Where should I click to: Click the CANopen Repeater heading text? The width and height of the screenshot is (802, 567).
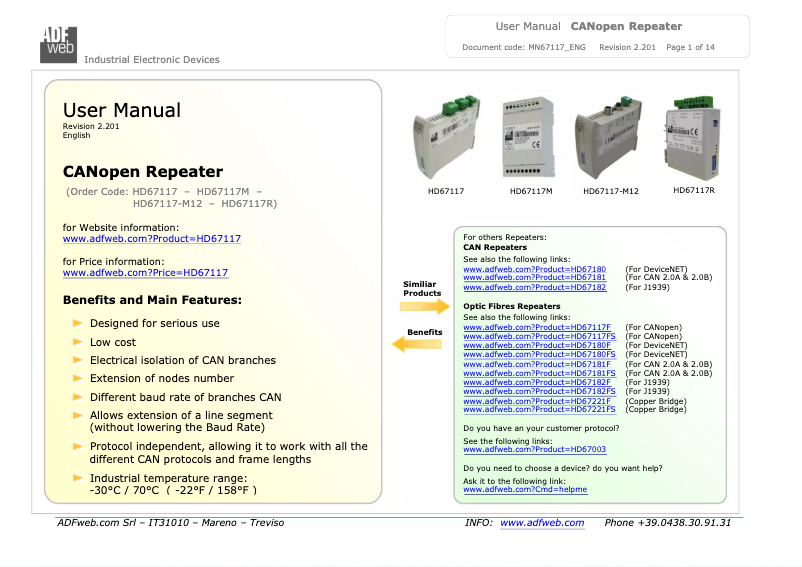pos(142,172)
